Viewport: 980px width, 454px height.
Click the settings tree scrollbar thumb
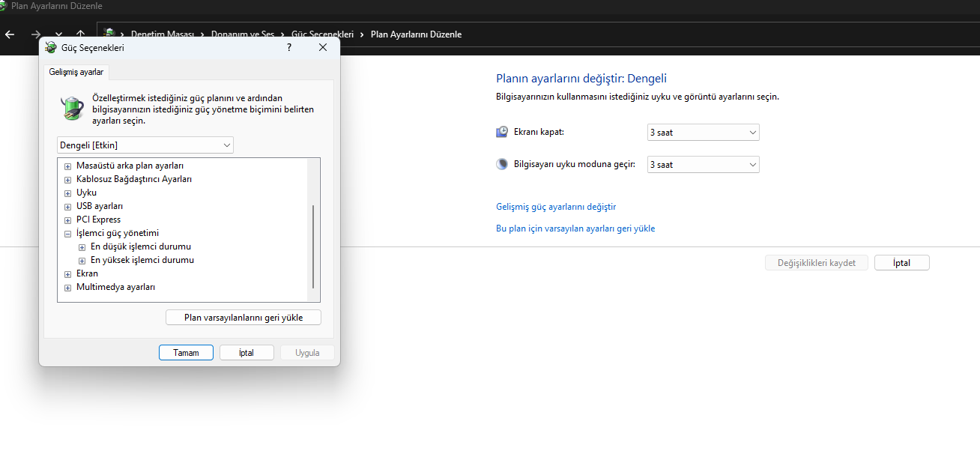[x=313, y=246]
